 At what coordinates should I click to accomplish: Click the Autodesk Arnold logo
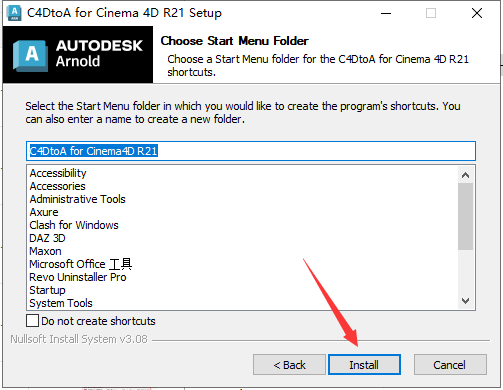(78, 55)
